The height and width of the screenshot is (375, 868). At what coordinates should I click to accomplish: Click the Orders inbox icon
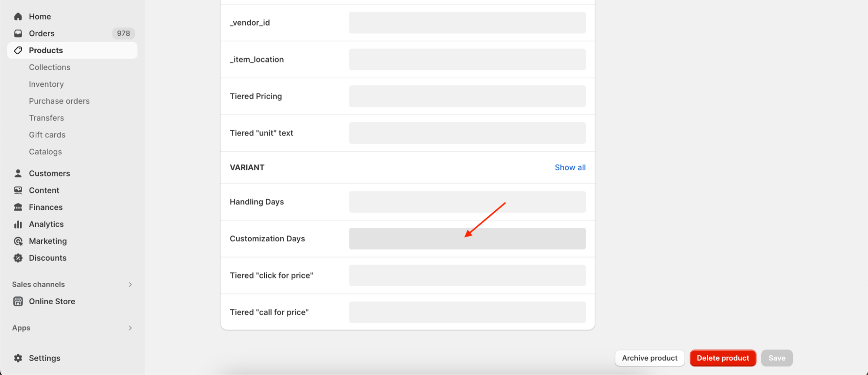pos(18,33)
